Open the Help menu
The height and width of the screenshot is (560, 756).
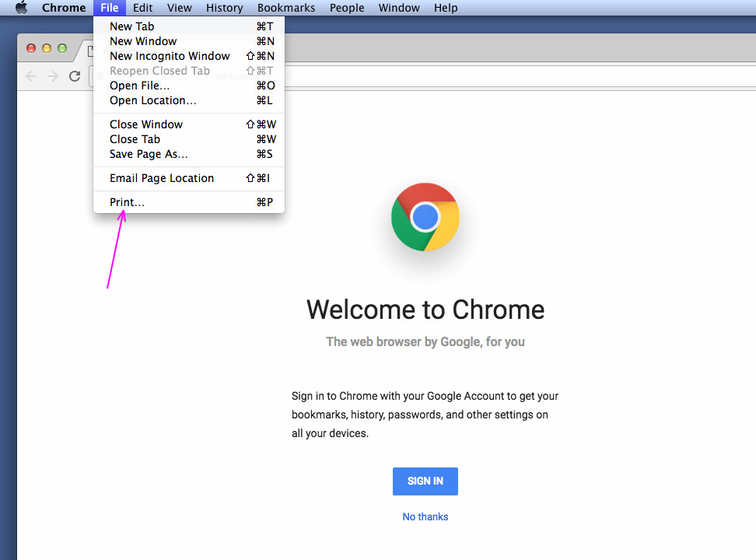point(446,8)
